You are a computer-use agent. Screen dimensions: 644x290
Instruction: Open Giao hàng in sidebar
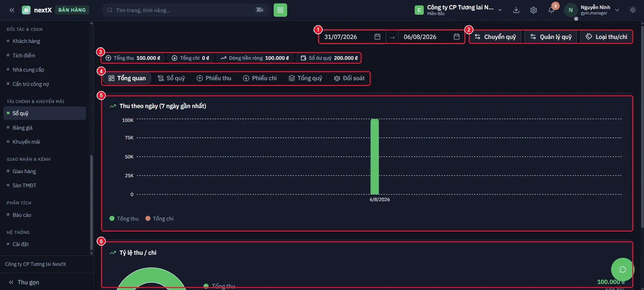point(45,171)
